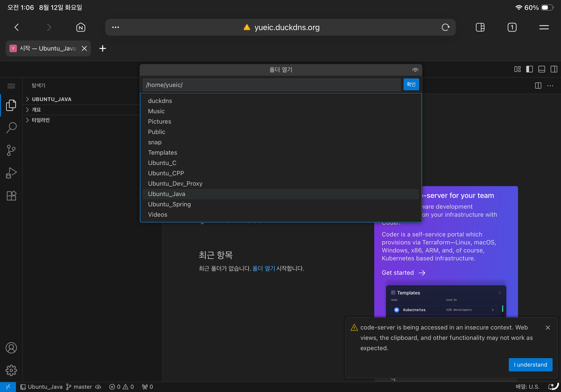Click the I understand button

pos(530,364)
